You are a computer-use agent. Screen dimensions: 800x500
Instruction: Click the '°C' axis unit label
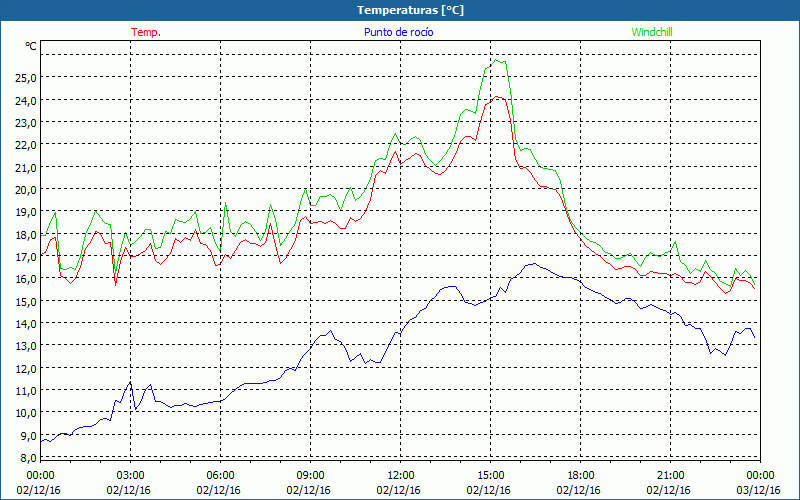coord(31,46)
